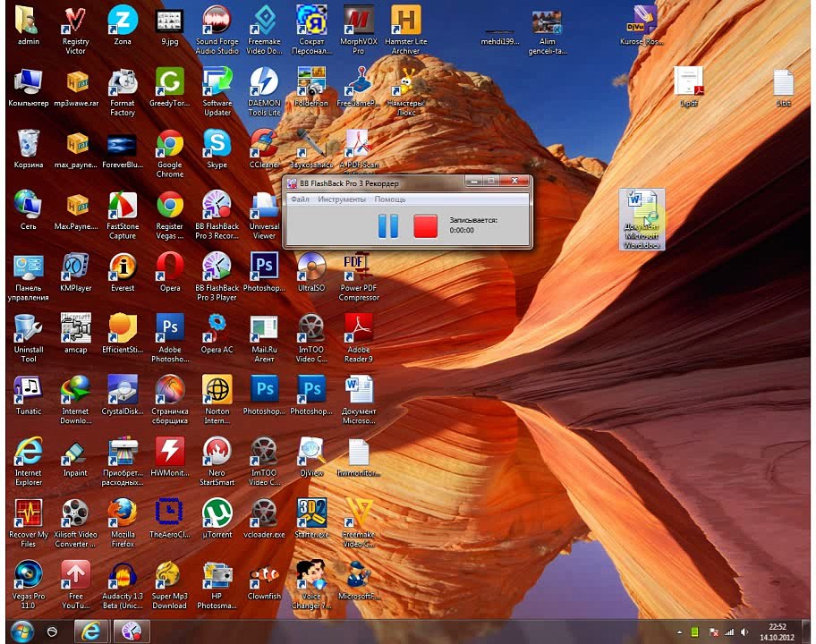Select the CrystalDisk shortcut
This screenshot has height=644, width=816.
point(123,396)
